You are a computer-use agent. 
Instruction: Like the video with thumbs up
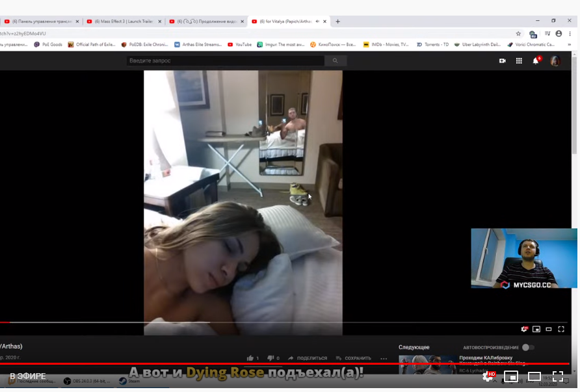[250, 358]
